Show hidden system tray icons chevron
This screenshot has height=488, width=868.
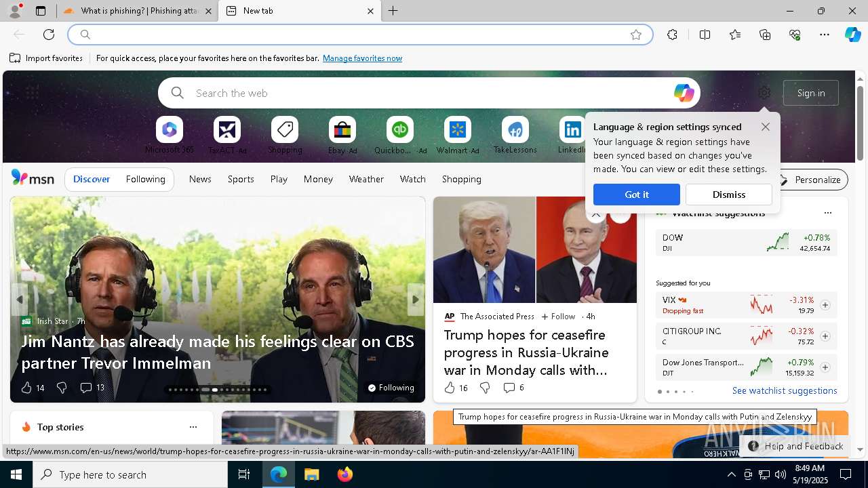731,474
